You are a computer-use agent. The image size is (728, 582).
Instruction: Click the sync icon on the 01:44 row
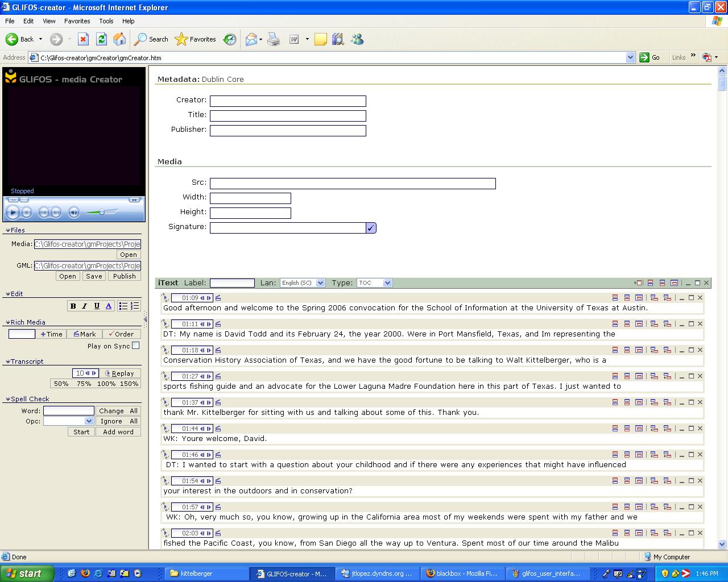165,429
